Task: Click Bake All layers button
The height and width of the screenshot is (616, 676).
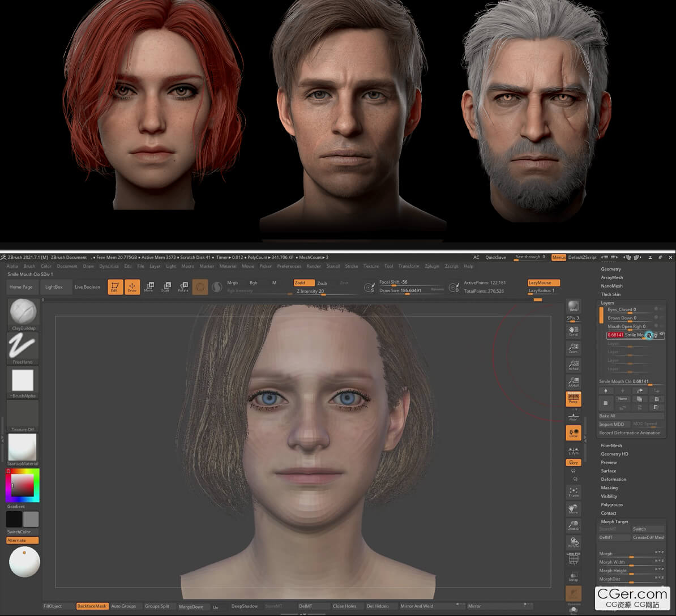Action: tap(631, 416)
